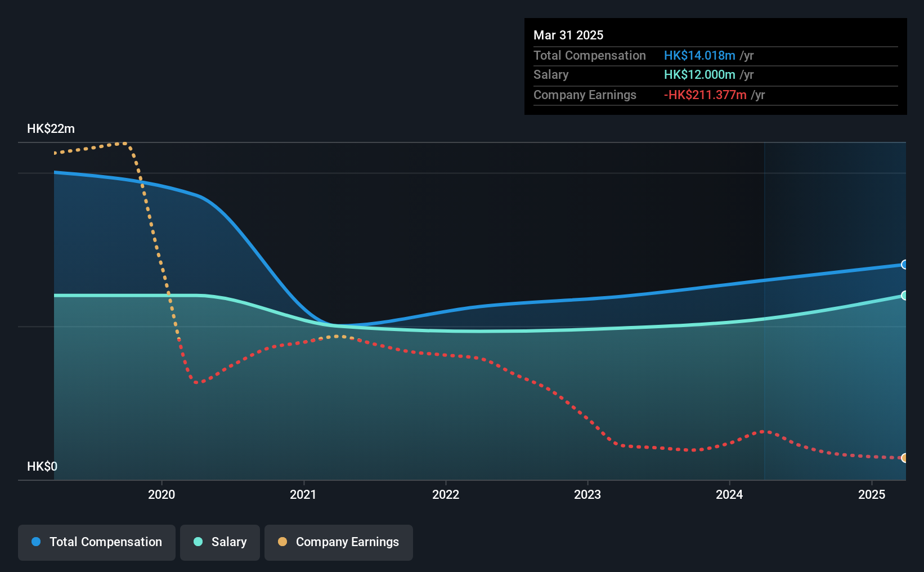Select the Salary endpoint marker for 2025
Image resolution: width=924 pixels, height=572 pixels.
pyautogui.click(x=904, y=296)
